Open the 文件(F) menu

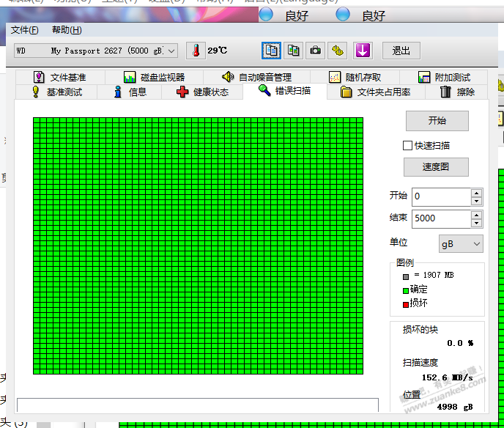(25, 30)
